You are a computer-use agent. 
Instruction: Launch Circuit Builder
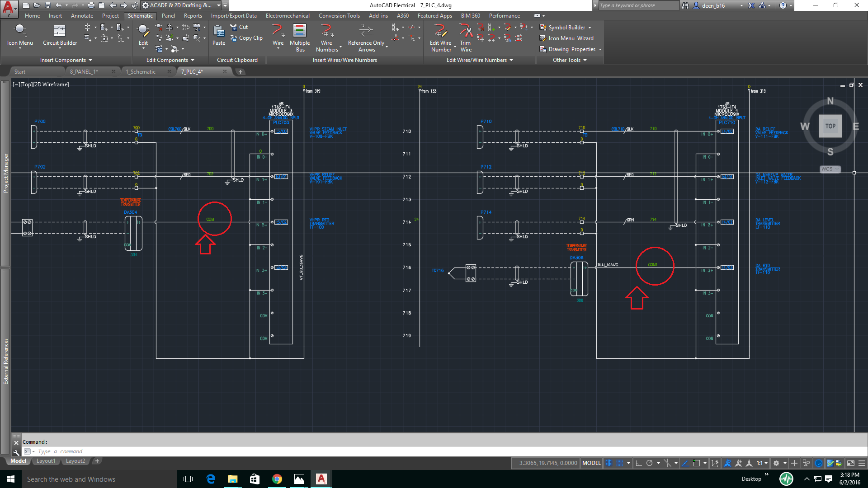(59, 36)
